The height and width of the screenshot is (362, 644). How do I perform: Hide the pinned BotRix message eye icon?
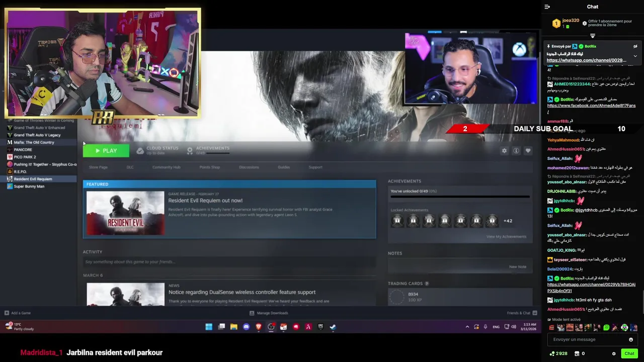click(x=635, y=46)
